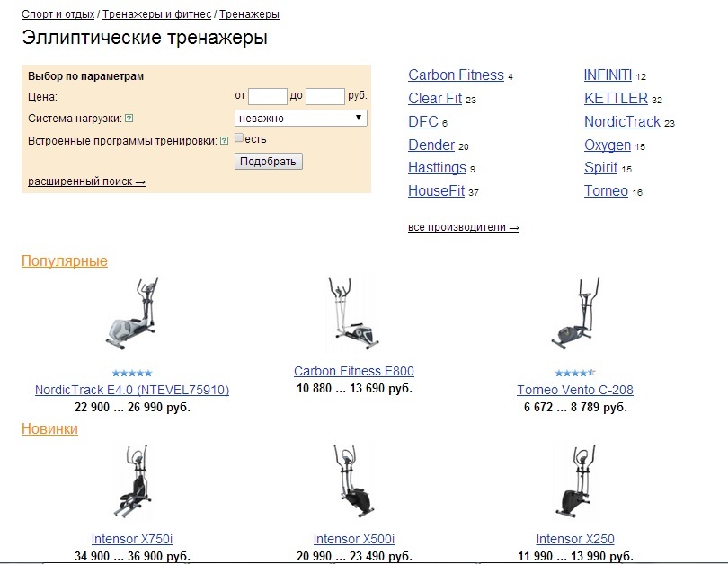
Task: Click the Эллиптические тренажеры heading
Action: 145,38
